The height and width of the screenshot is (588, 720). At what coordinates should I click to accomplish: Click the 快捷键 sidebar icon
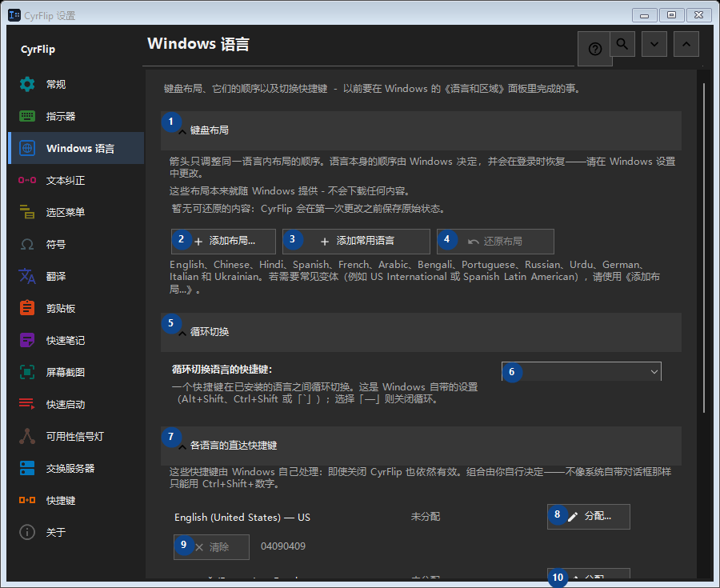[x=27, y=500]
